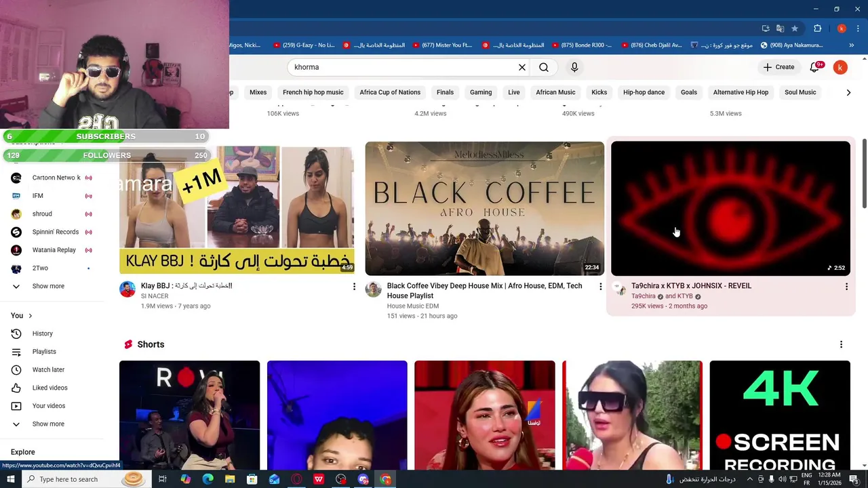Show hidden bookmarks overflow chevron

850,45
